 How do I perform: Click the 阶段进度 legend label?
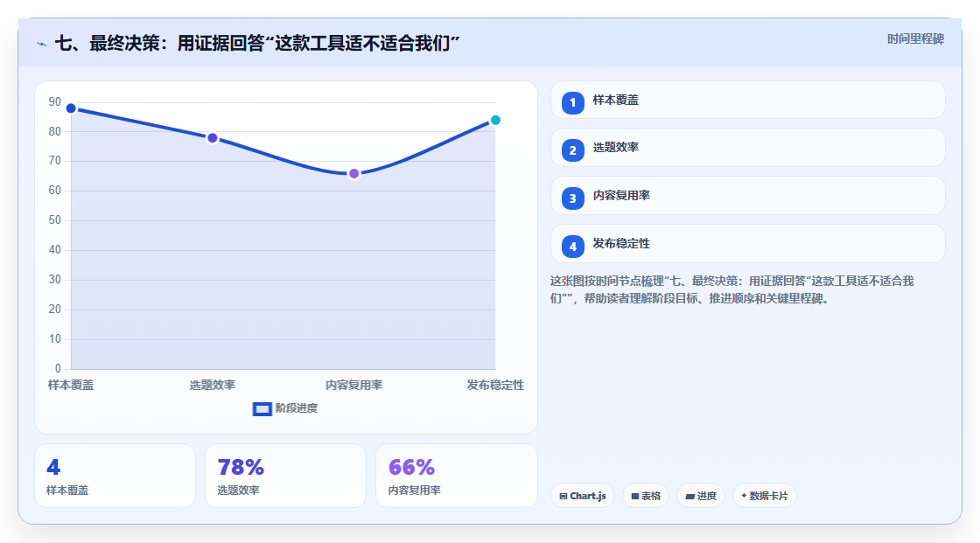[297, 408]
